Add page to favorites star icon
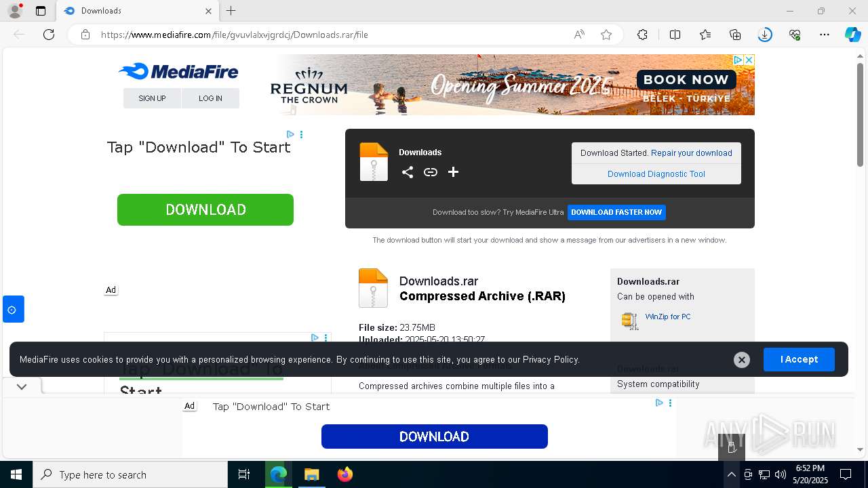 tap(606, 35)
